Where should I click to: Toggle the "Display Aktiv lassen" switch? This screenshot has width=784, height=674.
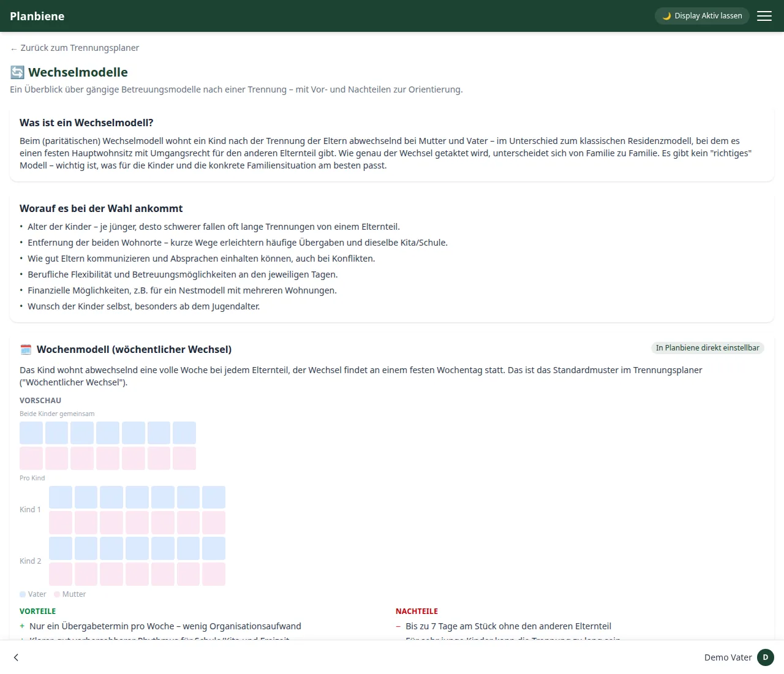tap(702, 16)
